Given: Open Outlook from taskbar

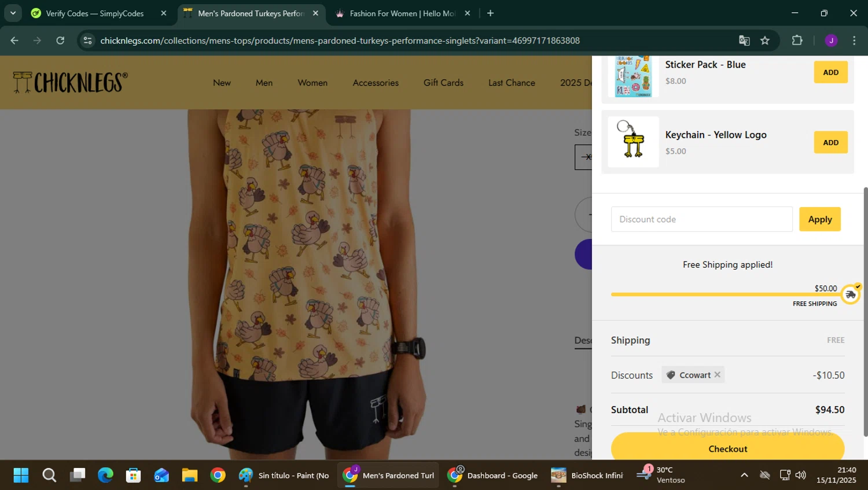Looking at the screenshot, I should click(x=161, y=476).
